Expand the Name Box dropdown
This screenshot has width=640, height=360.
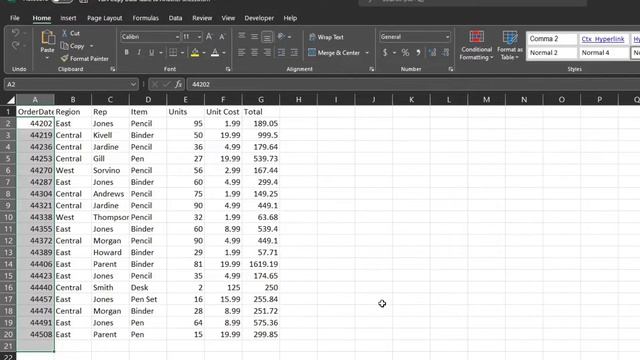(x=133, y=84)
